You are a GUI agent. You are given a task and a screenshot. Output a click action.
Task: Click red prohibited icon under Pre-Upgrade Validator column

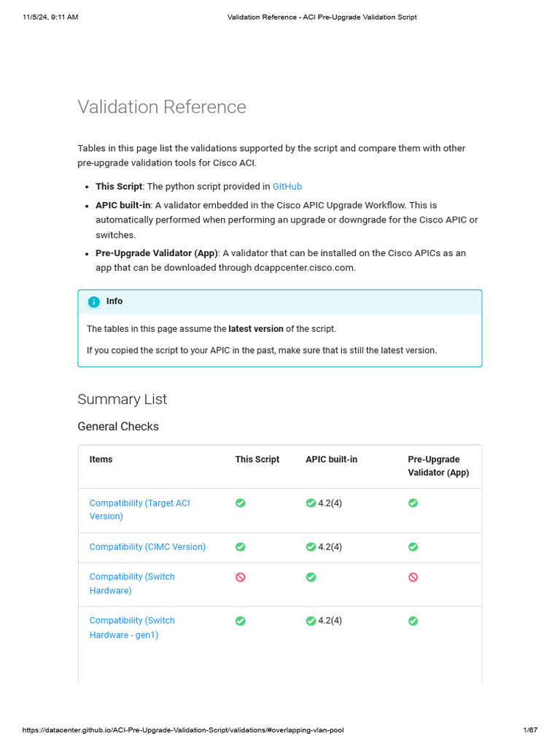click(413, 577)
